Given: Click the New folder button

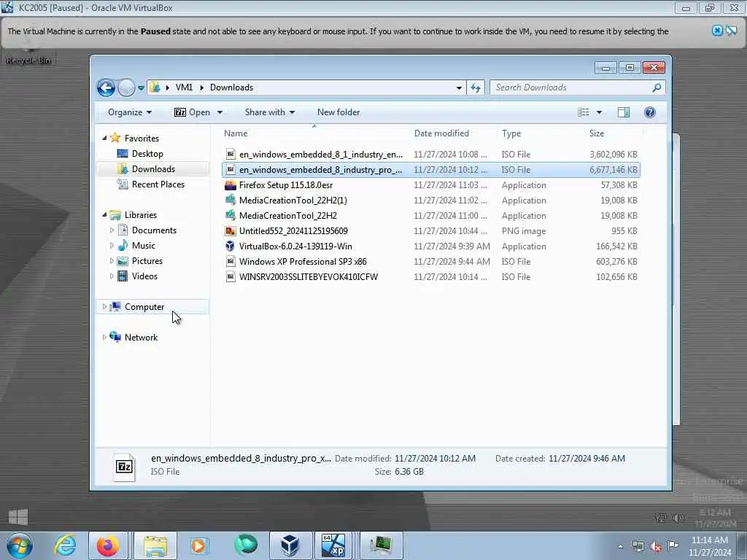Looking at the screenshot, I should point(338,112).
